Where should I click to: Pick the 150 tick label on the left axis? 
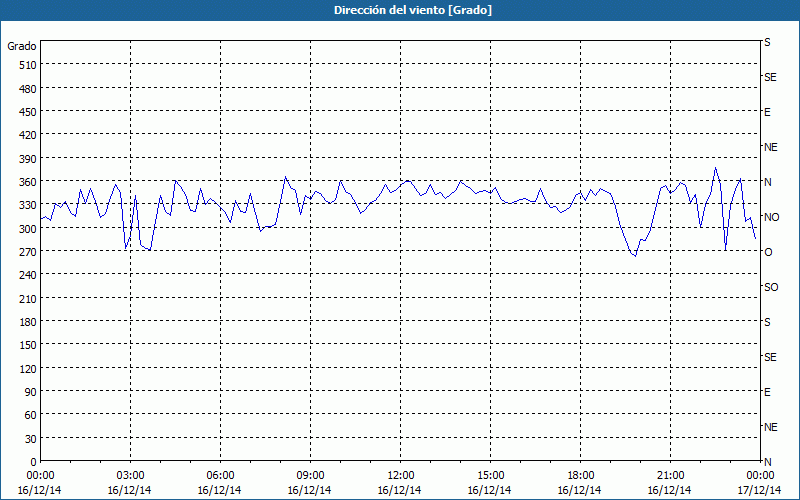pos(28,345)
